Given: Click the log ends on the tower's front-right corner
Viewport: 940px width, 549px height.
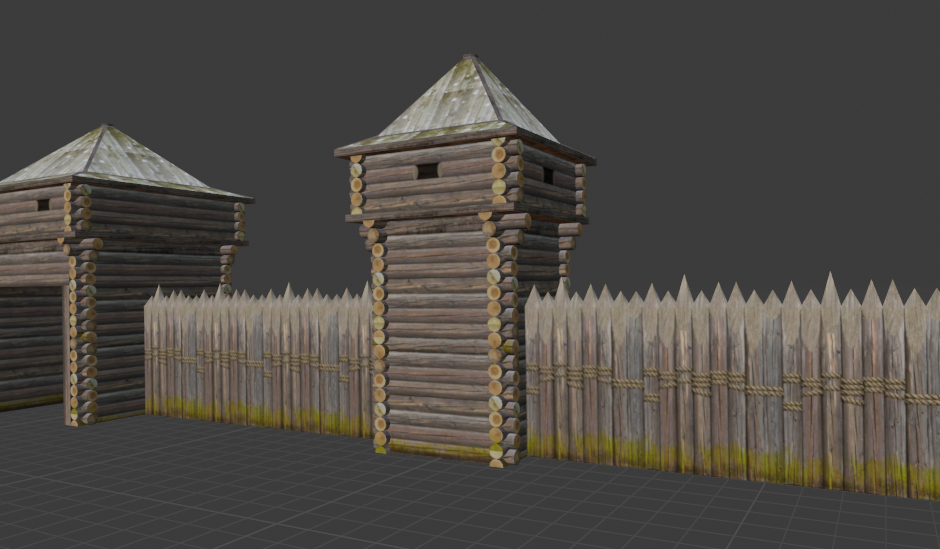Looking at the screenshot, I should click(494, 340).
